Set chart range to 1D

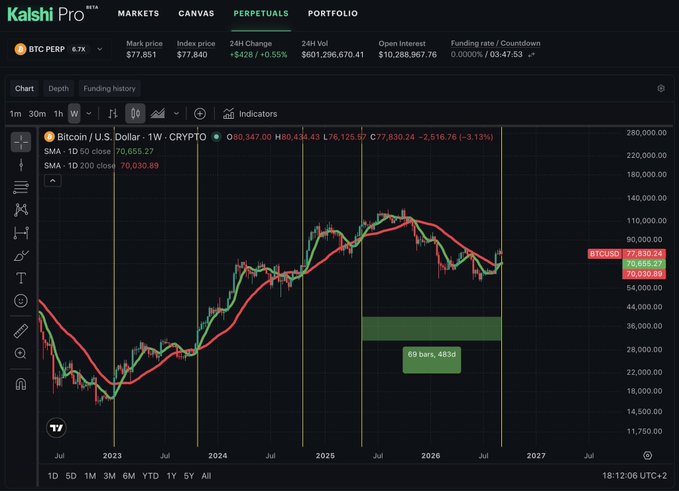[x=53, y=476]
